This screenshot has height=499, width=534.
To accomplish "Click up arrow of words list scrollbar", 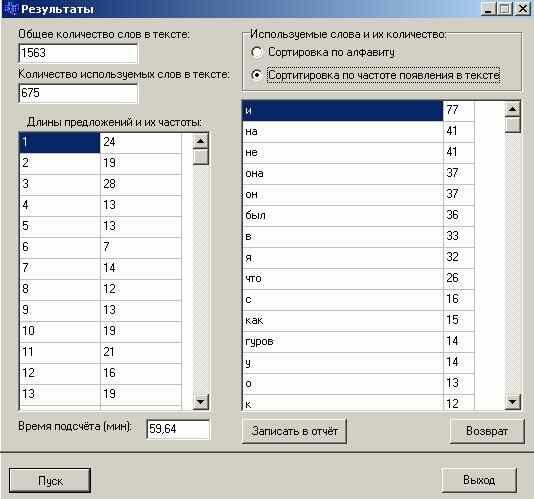I will pyautogui.click(x=513, y=109).
